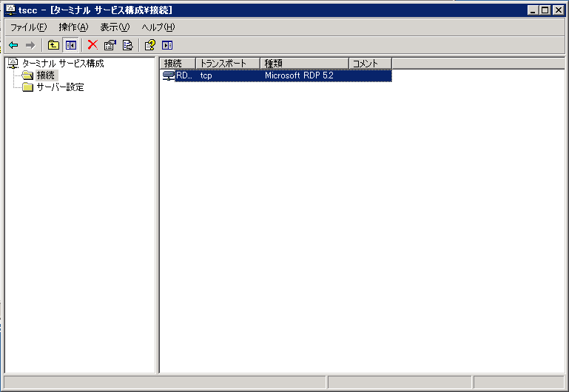Open the ファイル(F) menu
Viewport: 569px width, 392px height.
(29, 27)
